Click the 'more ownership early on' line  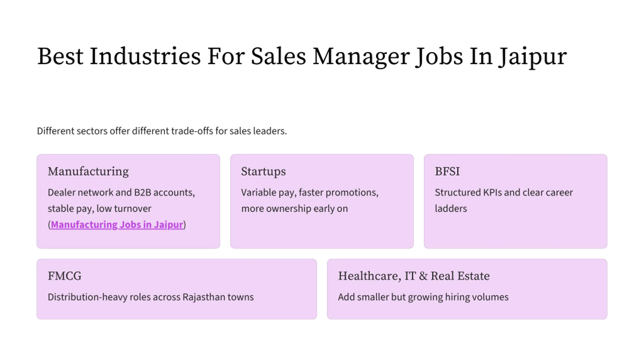[x=294, y=209]
